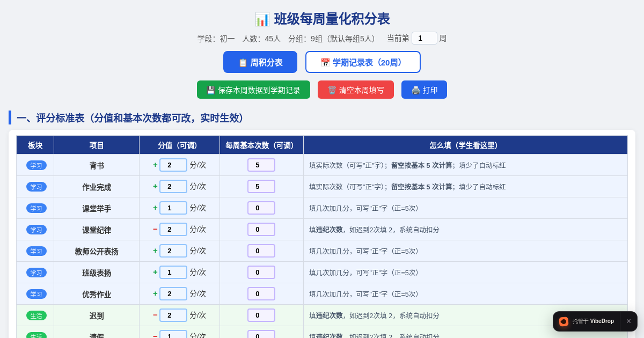Click the 板块 column header
The height and width of the screenshot is (338, 644).
pyautogui.click(x=35, y=145)
